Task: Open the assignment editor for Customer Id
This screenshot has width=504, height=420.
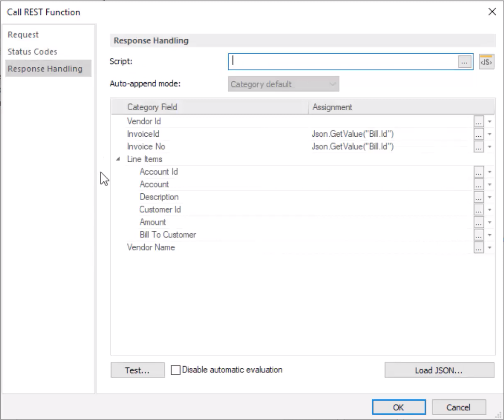Action: (478, 210)
